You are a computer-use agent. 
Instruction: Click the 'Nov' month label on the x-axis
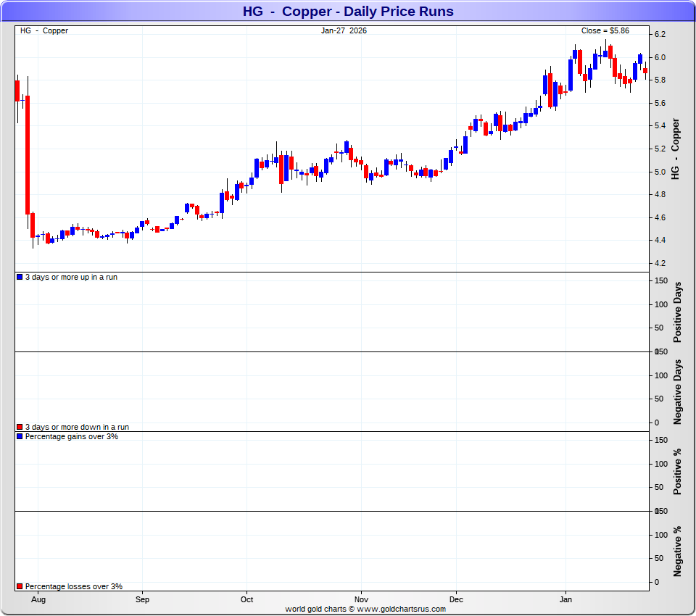361,600
